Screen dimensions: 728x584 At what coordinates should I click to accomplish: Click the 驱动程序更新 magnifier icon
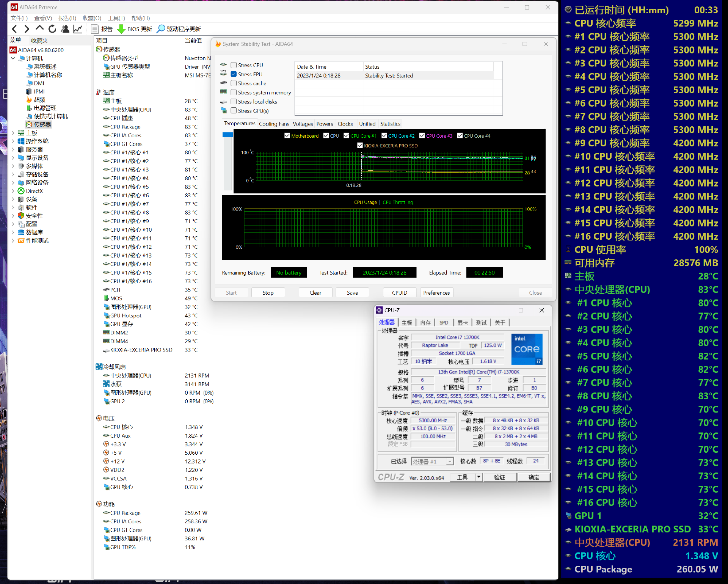161,29
